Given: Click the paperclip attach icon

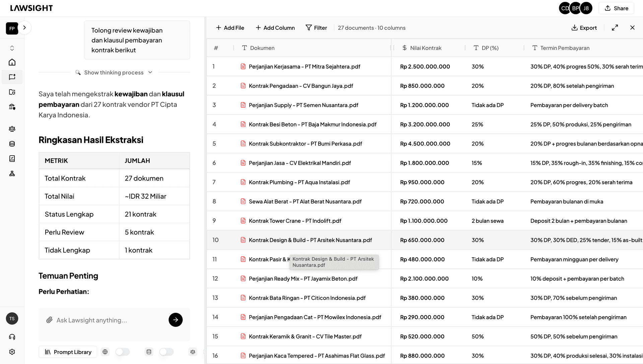Looking at the screenshot, I should tap(49, 320).
